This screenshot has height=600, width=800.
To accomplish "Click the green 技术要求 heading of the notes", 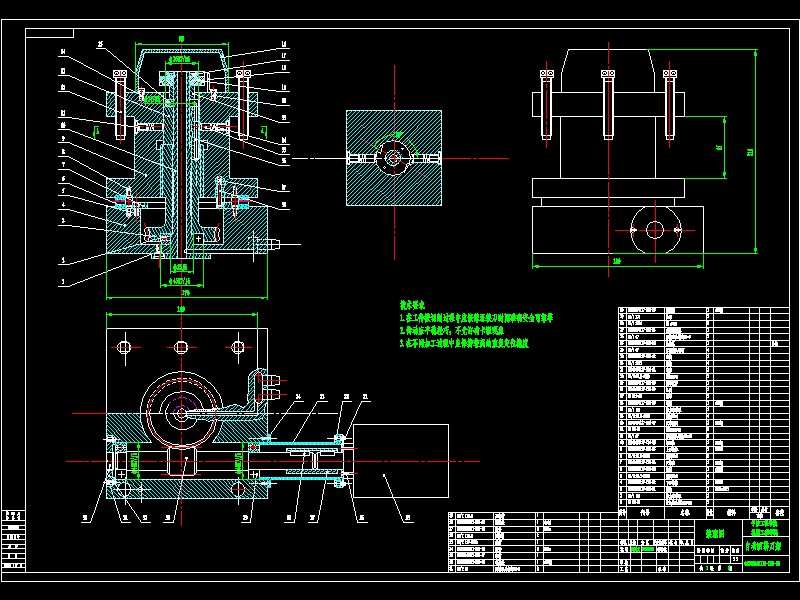I will point(412,305).
